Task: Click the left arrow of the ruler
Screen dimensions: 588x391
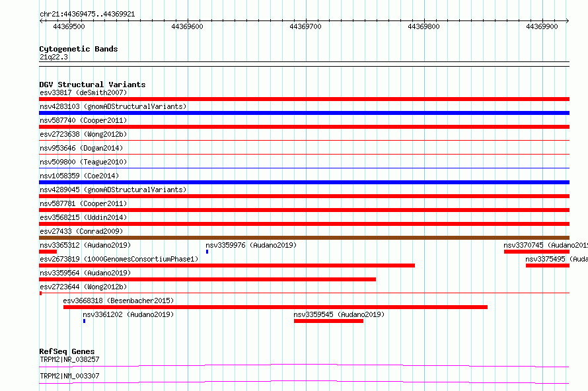Action: click(x=41, y=21)
